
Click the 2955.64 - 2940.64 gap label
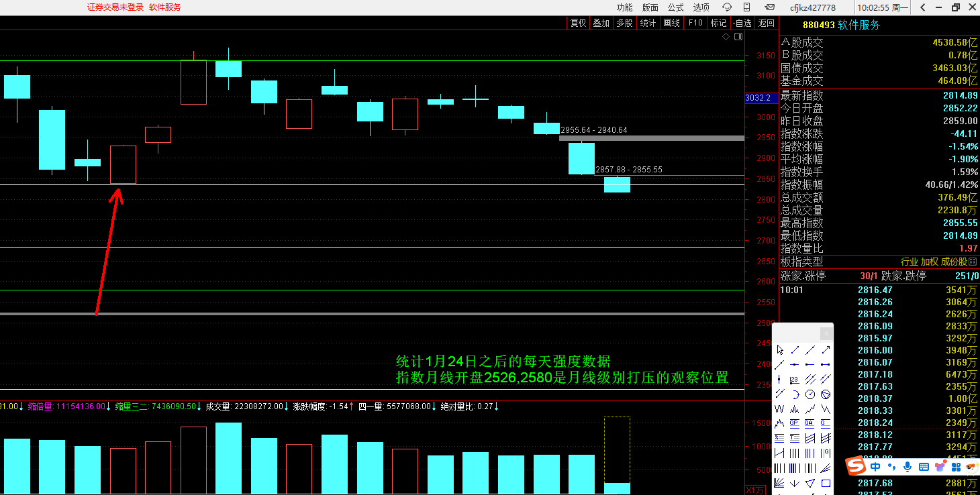pyautogui.click(x=594, y=130)
